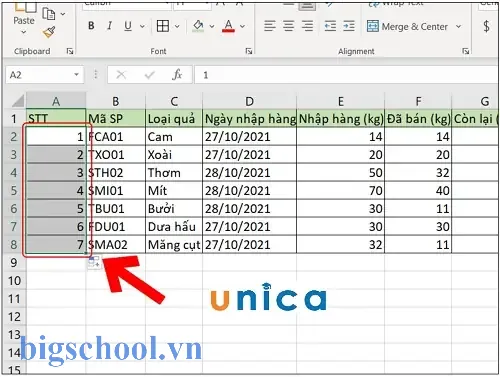500x377 pixels.
Task: Open the Clipboard dialog launcher
Action: (x=70, y=51)
